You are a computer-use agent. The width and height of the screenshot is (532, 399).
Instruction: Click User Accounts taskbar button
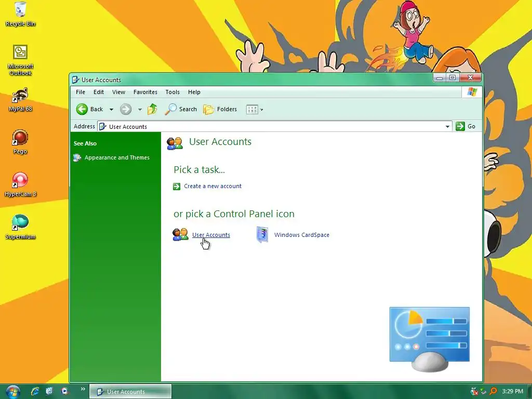click(130, 392)
